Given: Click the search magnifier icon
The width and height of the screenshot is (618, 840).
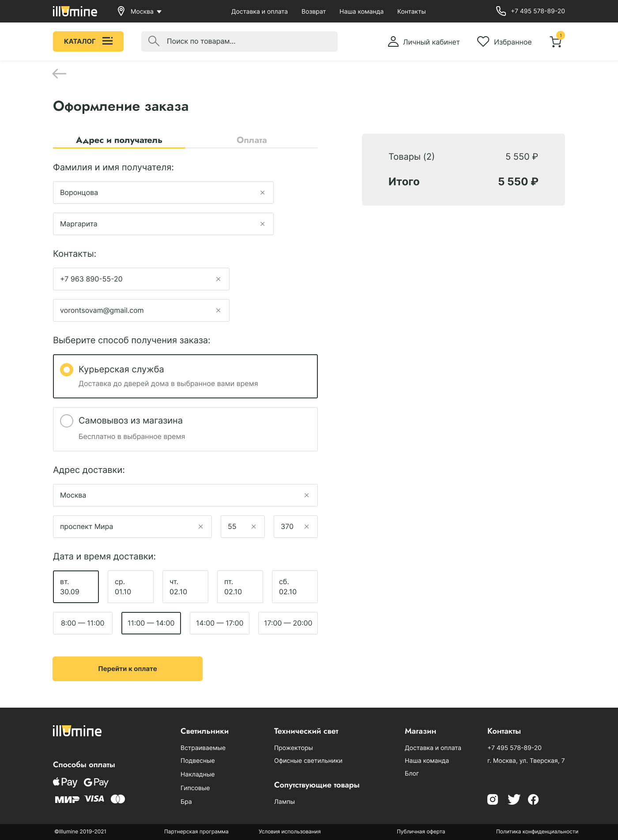Looking at the screenshot, I should [154, 41].
